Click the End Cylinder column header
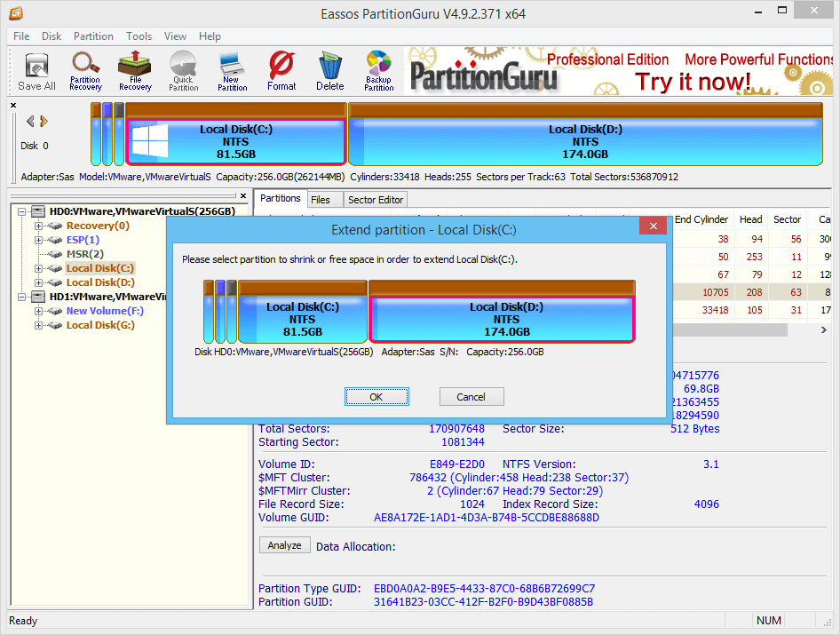Viewport: 840px width, 635px height. pos(701,219)
